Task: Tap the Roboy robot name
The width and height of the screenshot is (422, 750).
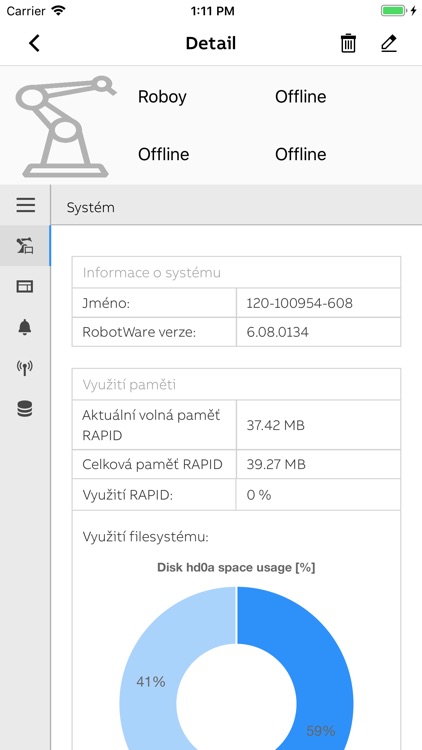Action: tap(162, 97)
